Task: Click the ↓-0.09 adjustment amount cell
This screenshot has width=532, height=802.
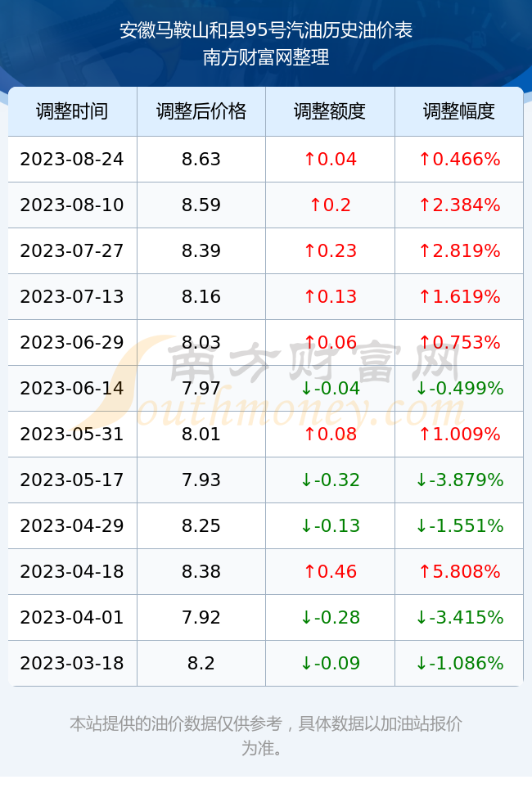Action: [330, 663]
